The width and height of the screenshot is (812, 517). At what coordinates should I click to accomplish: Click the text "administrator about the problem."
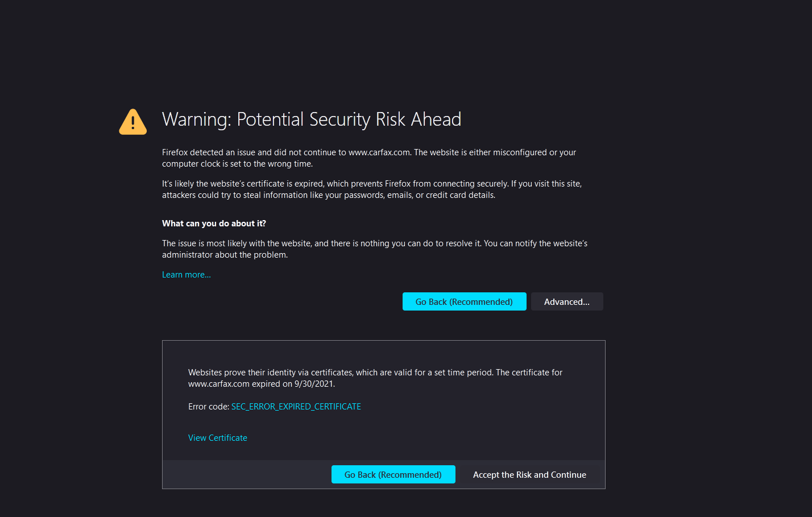pos(225,255)
